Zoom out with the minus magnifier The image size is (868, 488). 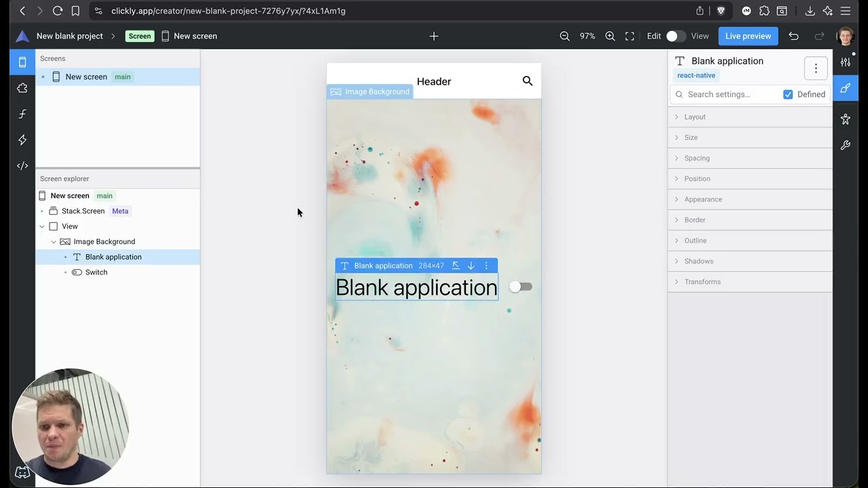pos(564,36)
